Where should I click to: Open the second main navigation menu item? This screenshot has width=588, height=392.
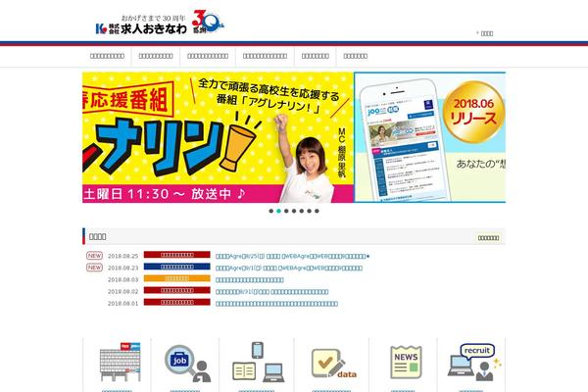(156, 56)
